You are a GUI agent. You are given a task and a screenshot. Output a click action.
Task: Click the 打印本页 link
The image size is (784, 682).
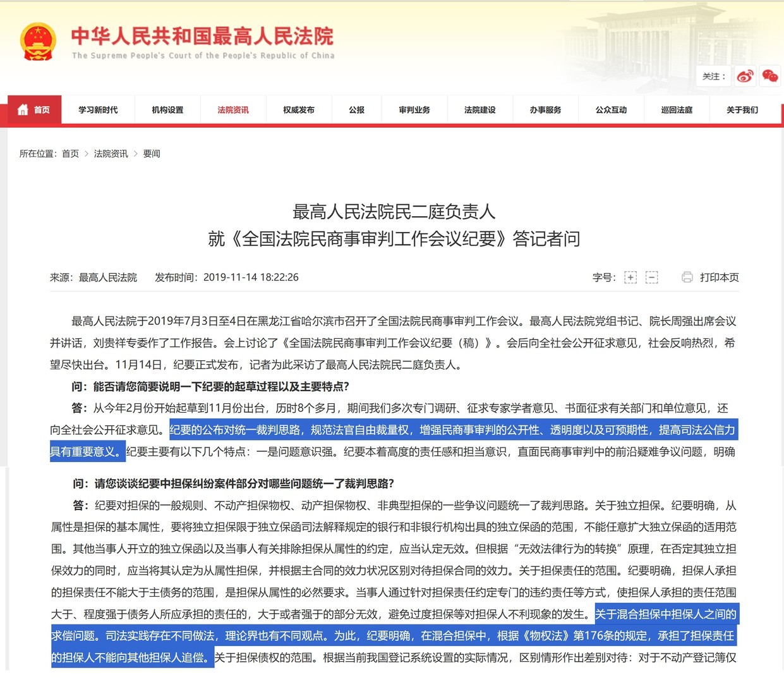[x=719, y=277]
